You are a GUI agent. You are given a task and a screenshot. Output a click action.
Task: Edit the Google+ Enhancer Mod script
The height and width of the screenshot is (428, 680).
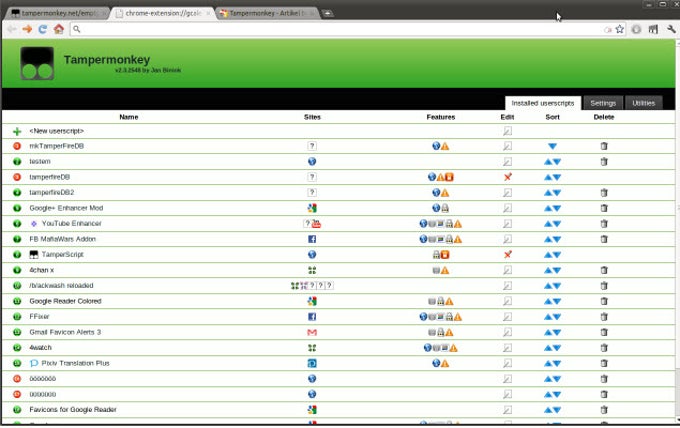pyautogui.click(x=507, y=208)
